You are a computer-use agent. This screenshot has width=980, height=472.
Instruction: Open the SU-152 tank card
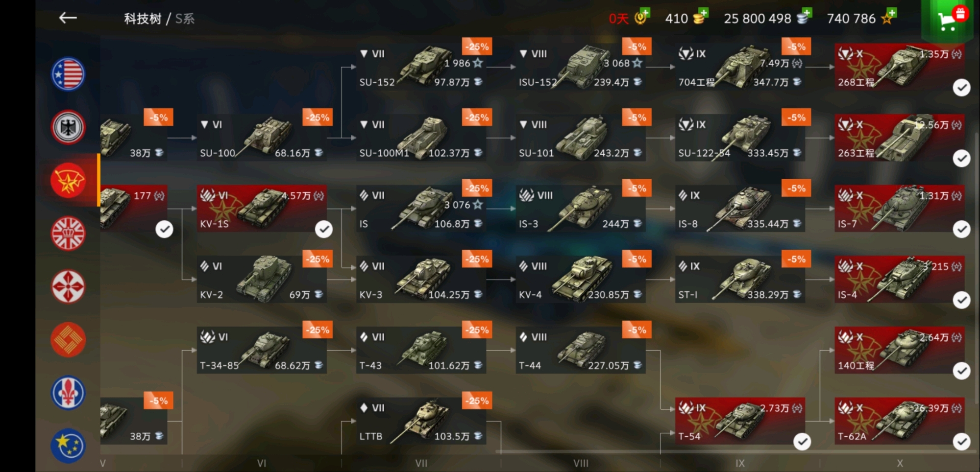[x=421, y=67]
